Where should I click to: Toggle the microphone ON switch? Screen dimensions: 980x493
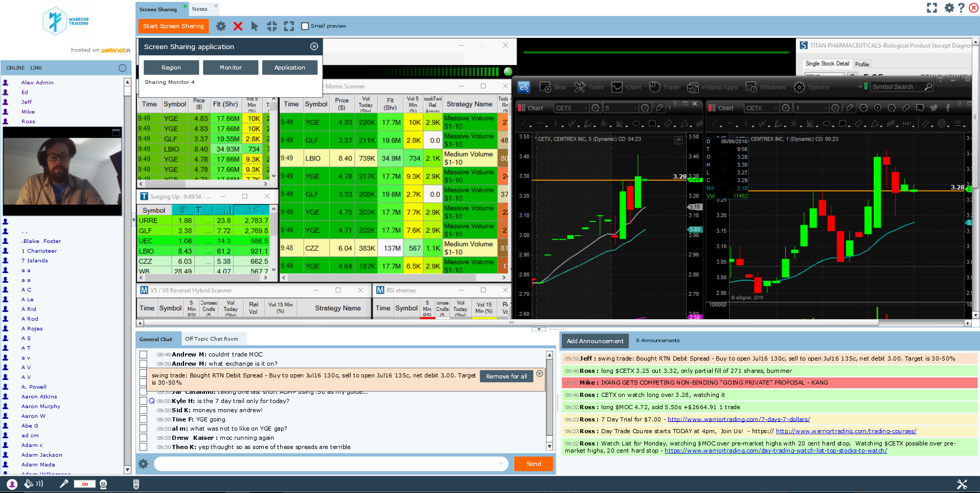point(85,484)
